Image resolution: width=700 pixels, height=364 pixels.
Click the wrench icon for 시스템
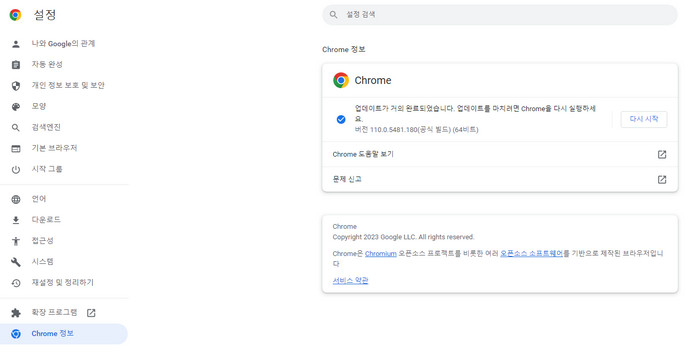point(16,262)
